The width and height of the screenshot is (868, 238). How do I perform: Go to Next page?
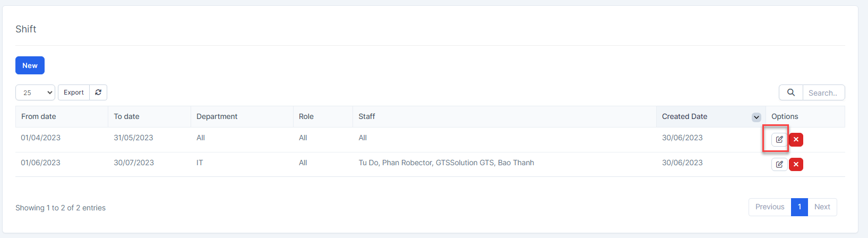(x=822, y=207)
